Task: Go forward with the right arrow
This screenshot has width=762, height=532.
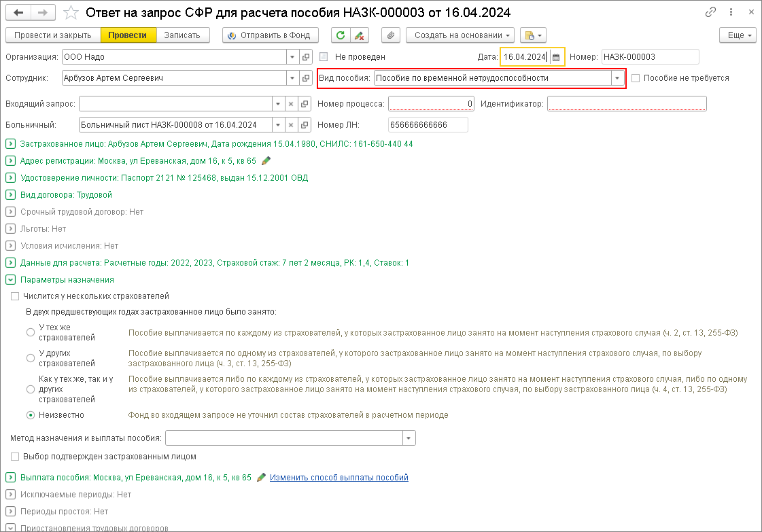Action: pos(43,13)
